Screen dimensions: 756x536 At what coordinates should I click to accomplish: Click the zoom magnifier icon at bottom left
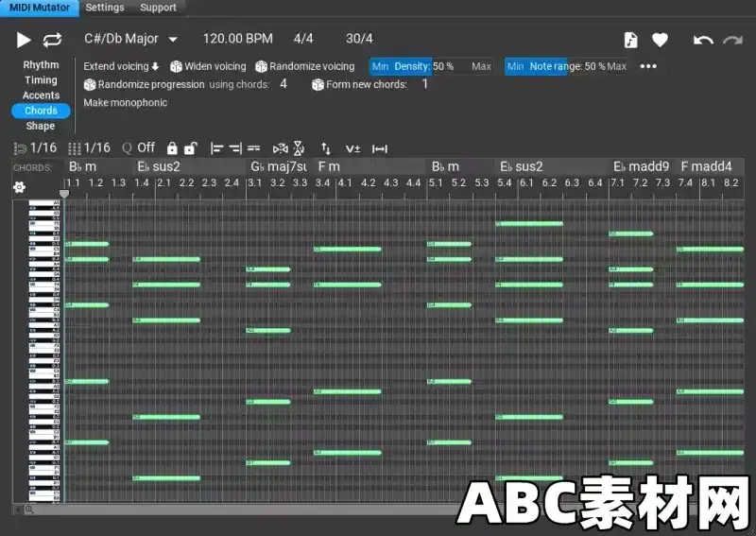(x=29, y=510)
